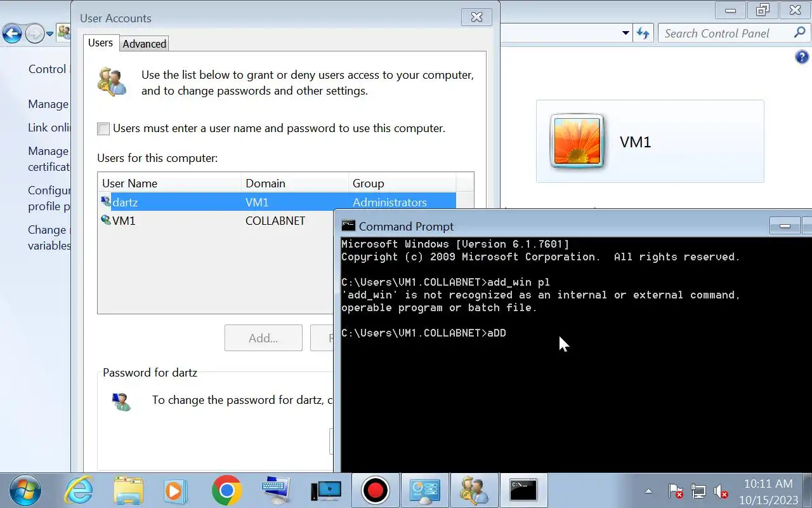The image size is (812, 508).
Task: Open address bar history dropdown arrow
Action: point(625,34)
